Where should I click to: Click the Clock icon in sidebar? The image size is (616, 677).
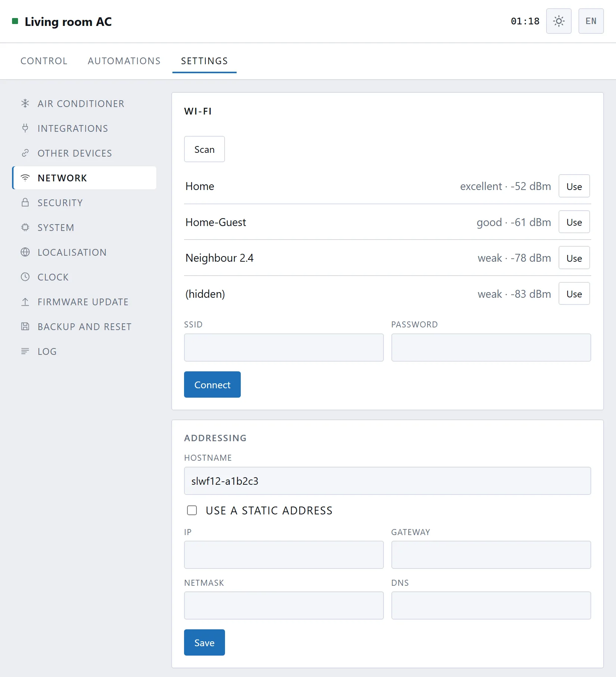coord(25,277)
